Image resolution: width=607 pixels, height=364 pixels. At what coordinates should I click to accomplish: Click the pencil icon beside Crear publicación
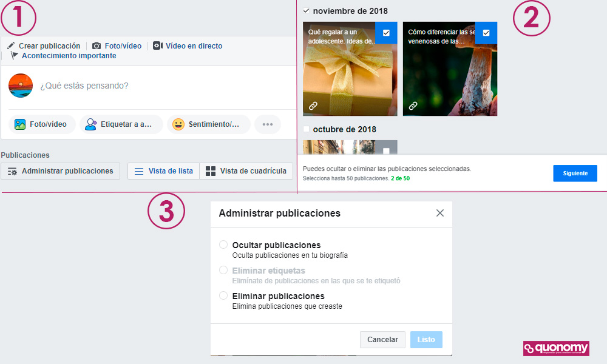[11, 45]
